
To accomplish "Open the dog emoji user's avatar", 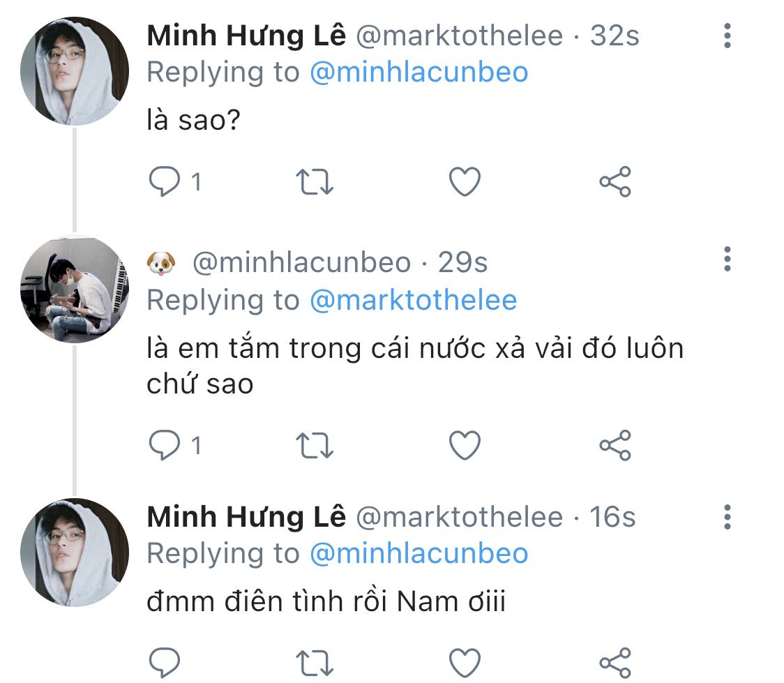I will tap(75, 289).
